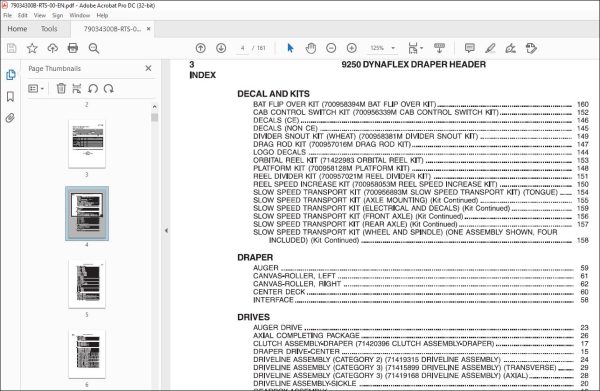
Task: Rotate page clockwise
Action: click(x=109, y=89)
